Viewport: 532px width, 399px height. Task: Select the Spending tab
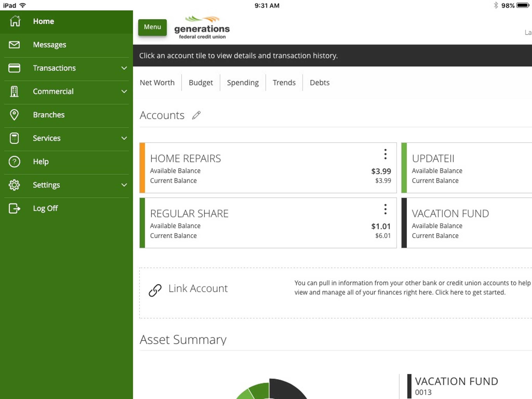pos(243,83)
